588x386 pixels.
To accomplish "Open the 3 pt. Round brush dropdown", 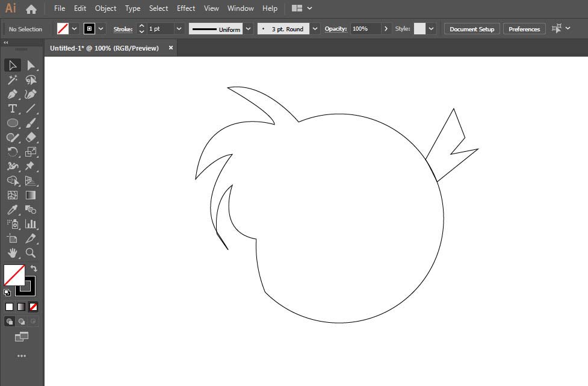I will pos(315,29).
